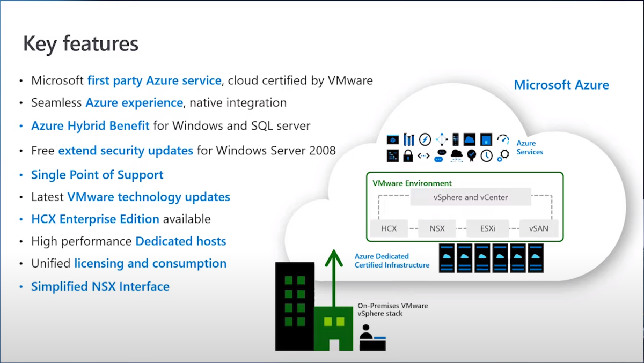The height and width of the screenshot is (363, 644).
Task: Click the network graph node icon
Action: coord(442,139)
